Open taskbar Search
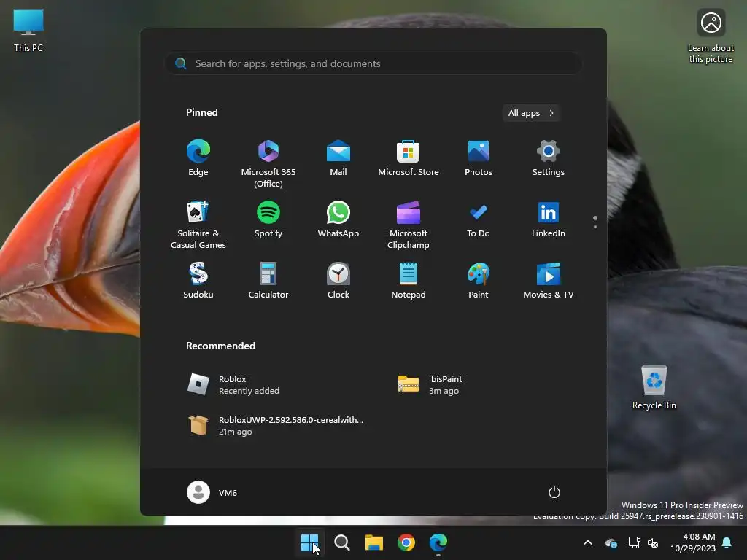This screenshot has width=747, height=560. pyautogui.click(x=341, y=542)
